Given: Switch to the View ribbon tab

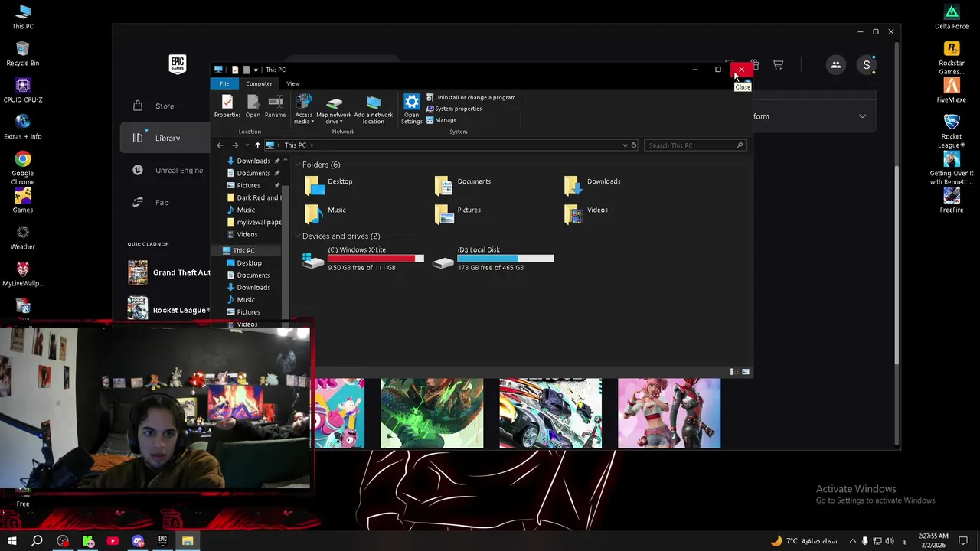Looking at the screenshot, I should pyautogui.click(x=293, y=83).
